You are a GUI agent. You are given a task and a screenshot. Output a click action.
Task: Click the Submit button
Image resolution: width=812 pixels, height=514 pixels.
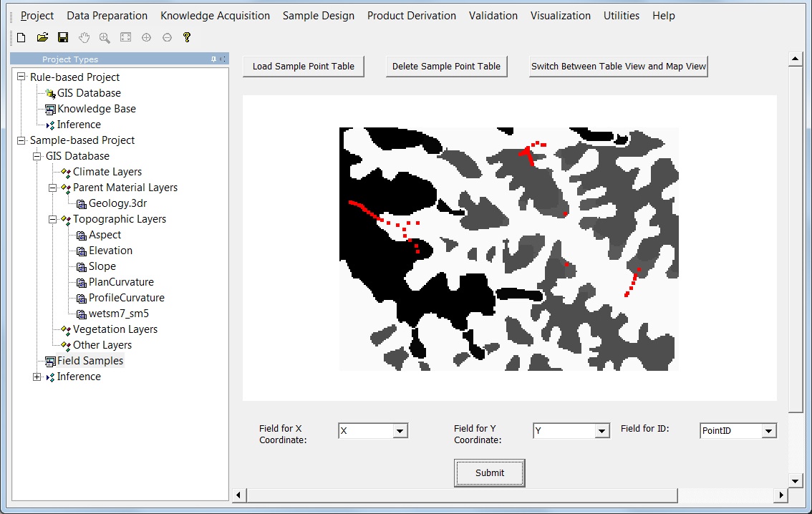point(489,472)
